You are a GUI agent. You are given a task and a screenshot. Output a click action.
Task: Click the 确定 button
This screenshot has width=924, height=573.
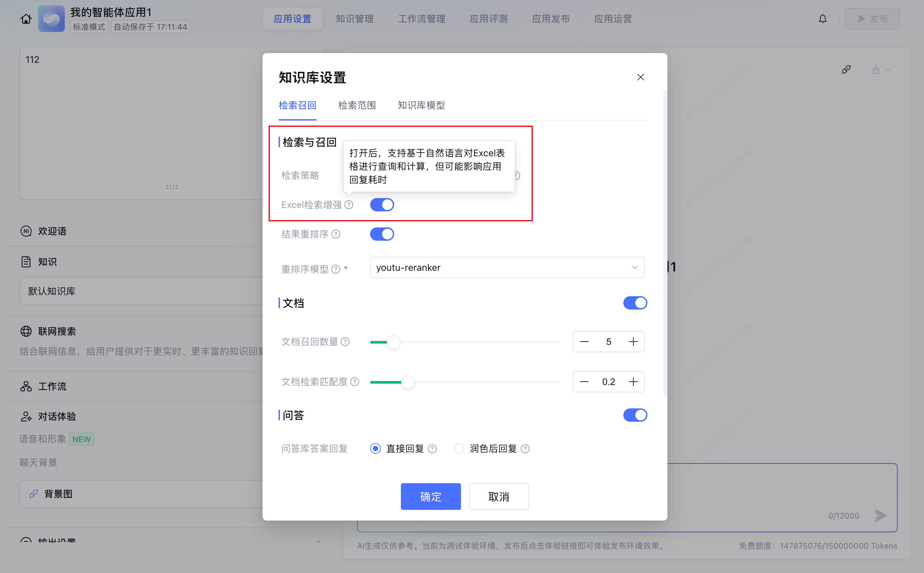[x=430, y=497]
